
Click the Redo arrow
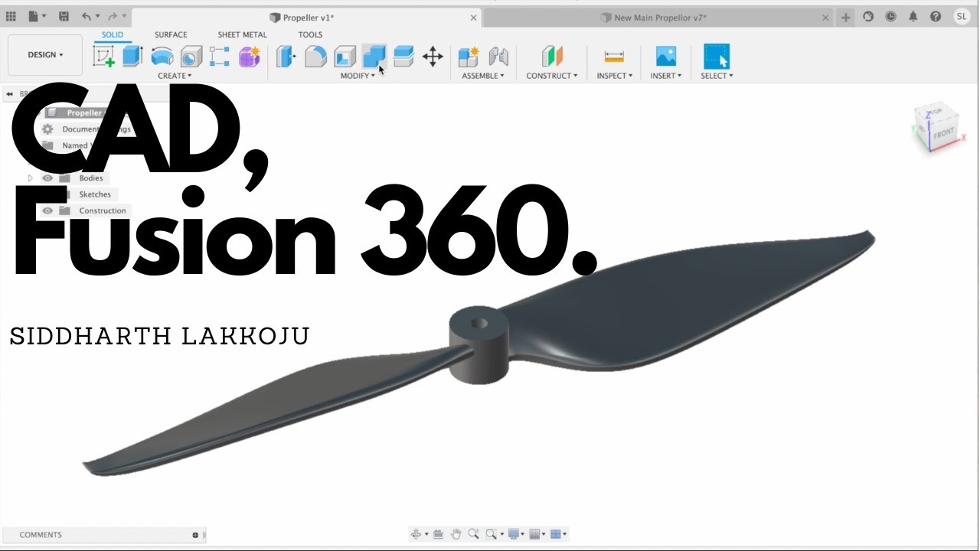pyautogui.click(x=113, y=16)
